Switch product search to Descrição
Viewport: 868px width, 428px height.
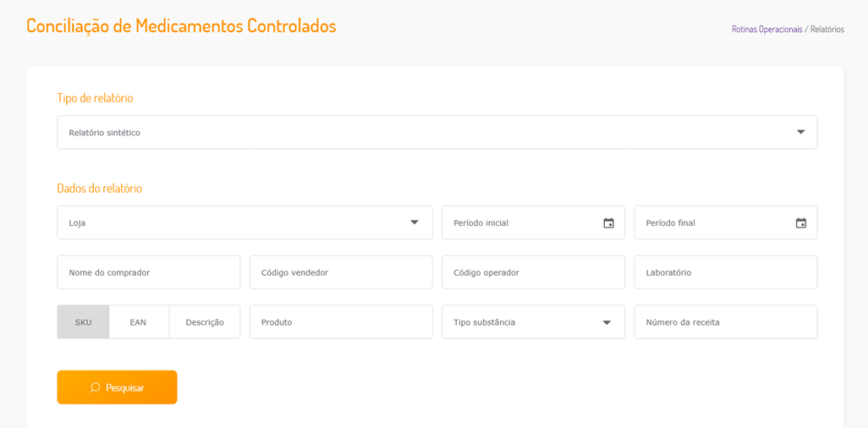(x=205, y=322)
